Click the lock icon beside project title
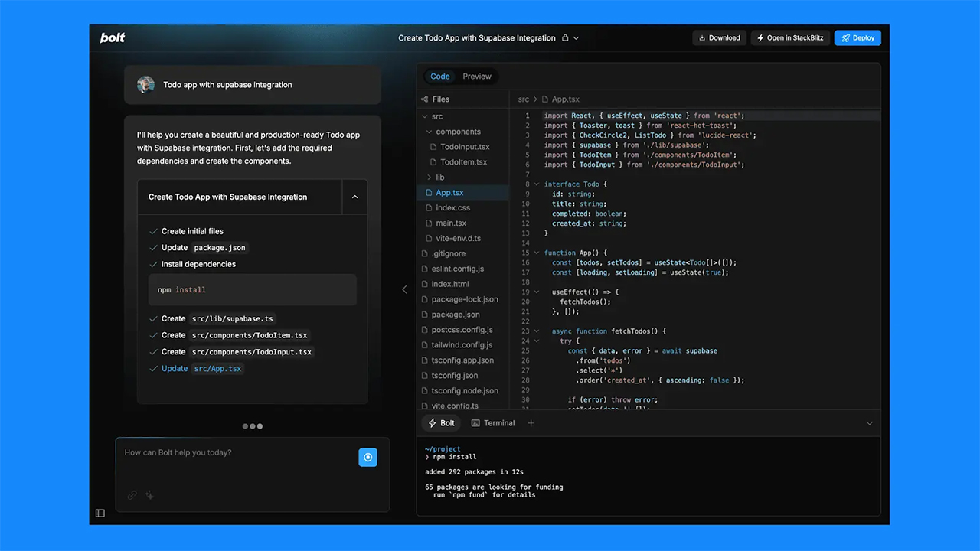Viewport: 980px width, 551px height. point(565,37)
